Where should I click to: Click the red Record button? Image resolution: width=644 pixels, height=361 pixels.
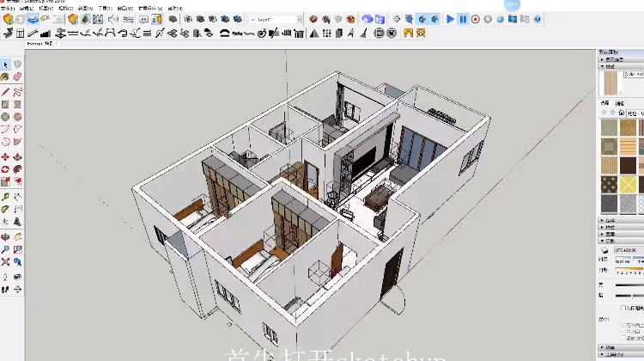[475, 19]
